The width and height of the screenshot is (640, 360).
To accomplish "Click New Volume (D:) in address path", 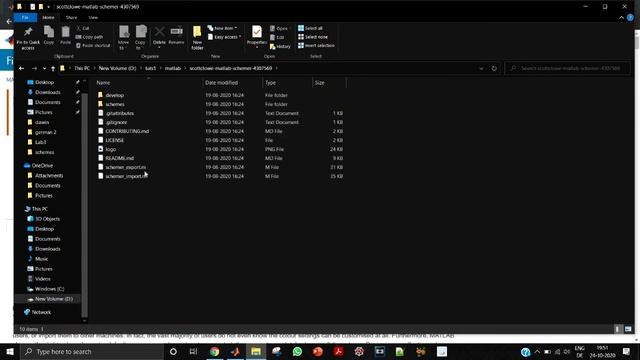I will pyautogui.click(x=118, y=68).
